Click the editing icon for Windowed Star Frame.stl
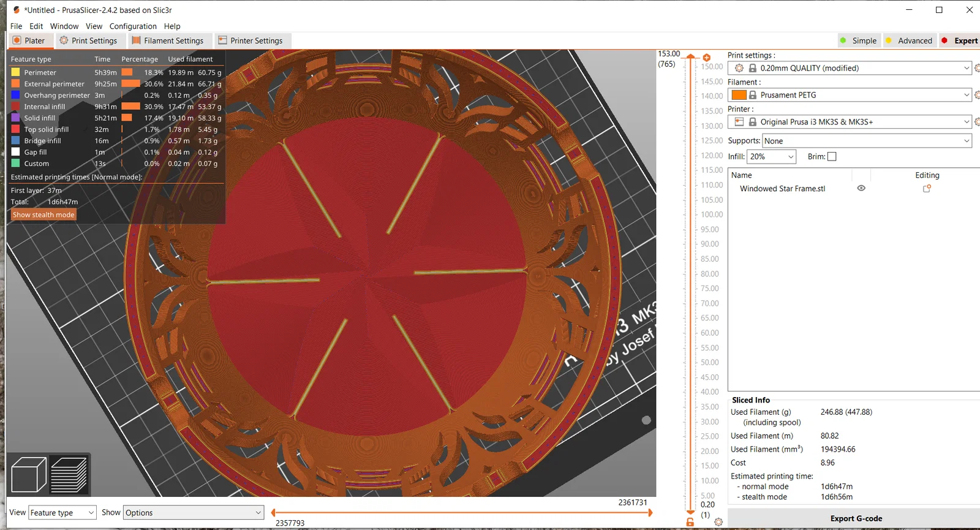Image resolution: width=980 pixels, height=530 pixels. [927, 189]
